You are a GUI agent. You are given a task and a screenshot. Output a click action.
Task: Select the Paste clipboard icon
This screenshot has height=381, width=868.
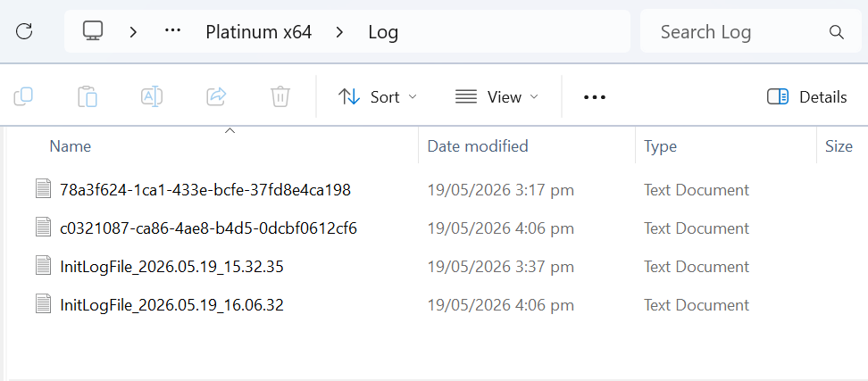(88, 96)
